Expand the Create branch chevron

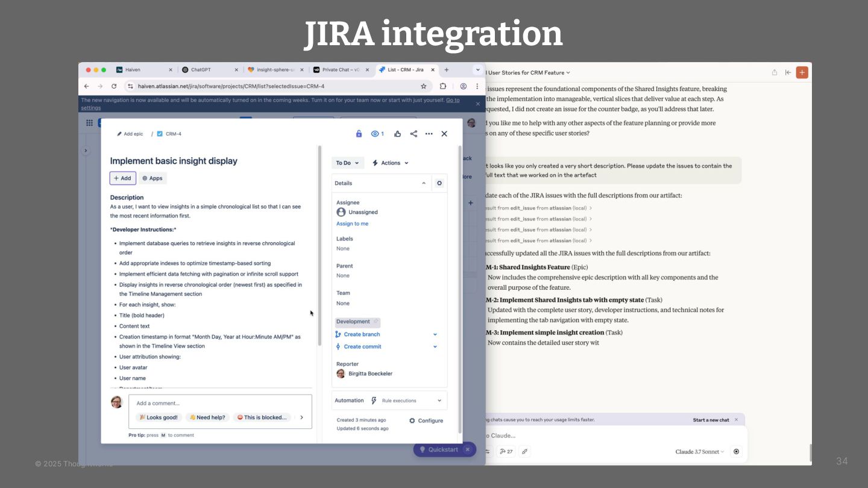(435, 334)
